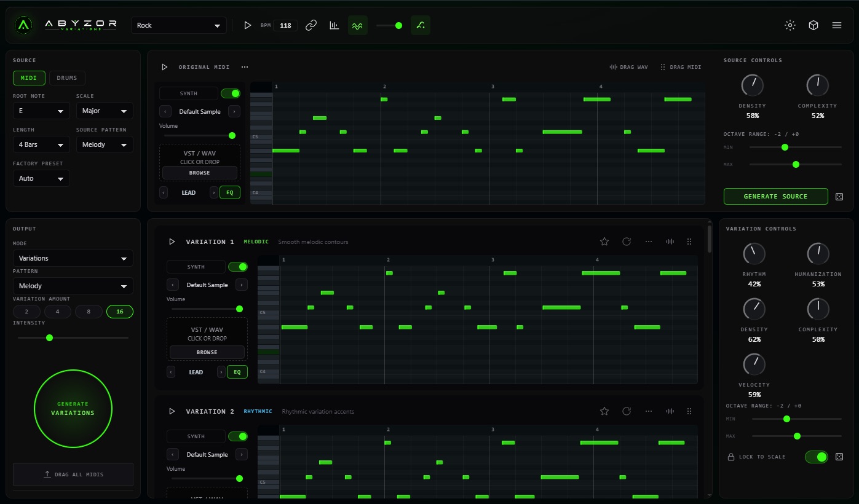859x504 pixels.
Task: Favorite Variation 1 with the star icon
Action: point(604,242)
